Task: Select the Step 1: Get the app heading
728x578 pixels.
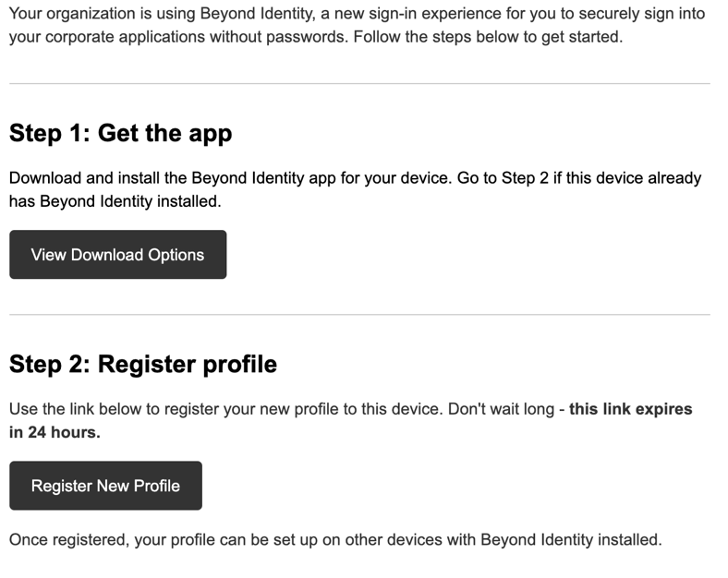Action: pyautogui.click(x=121, y=134)
